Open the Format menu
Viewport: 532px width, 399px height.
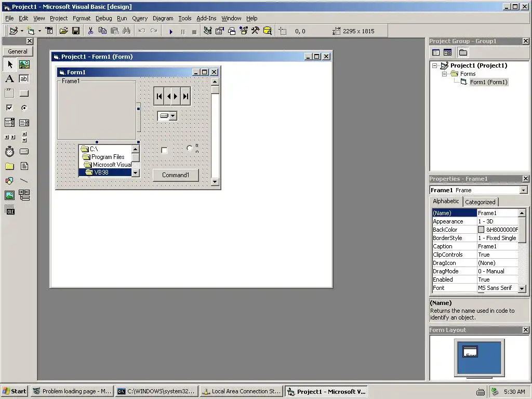click(82, 18)
